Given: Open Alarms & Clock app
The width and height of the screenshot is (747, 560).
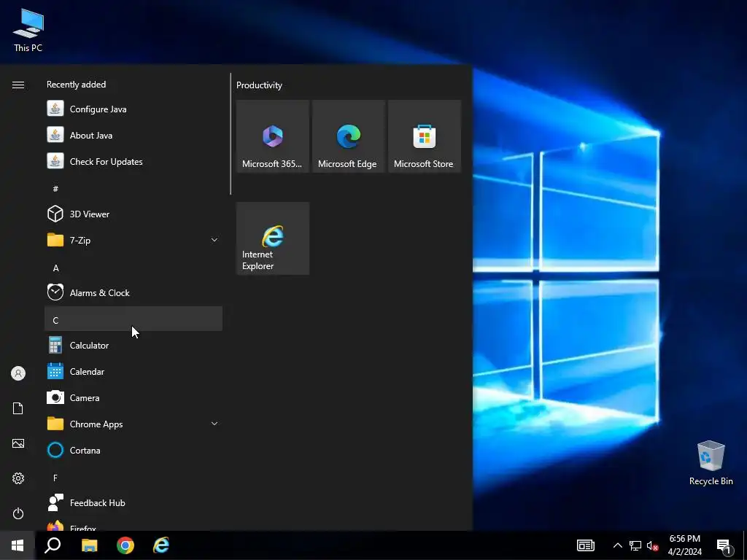Looking at the screenshot, I should (x=133, y=293).
